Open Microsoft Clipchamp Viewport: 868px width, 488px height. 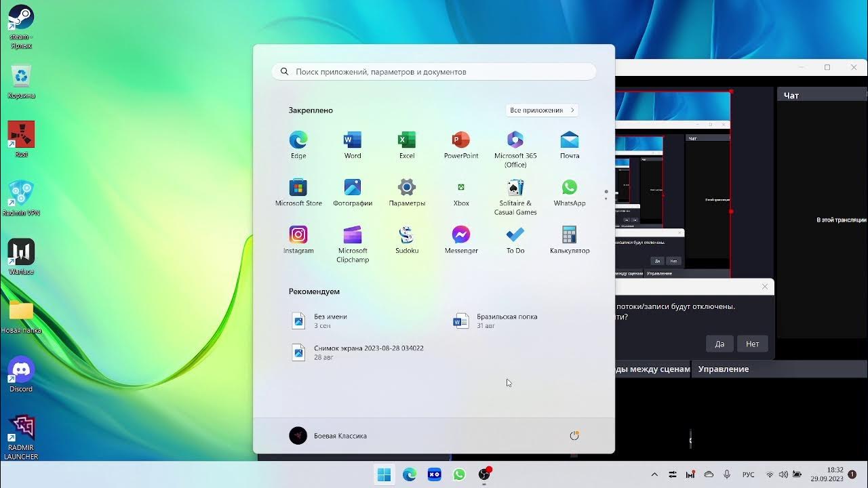point(353,244)
